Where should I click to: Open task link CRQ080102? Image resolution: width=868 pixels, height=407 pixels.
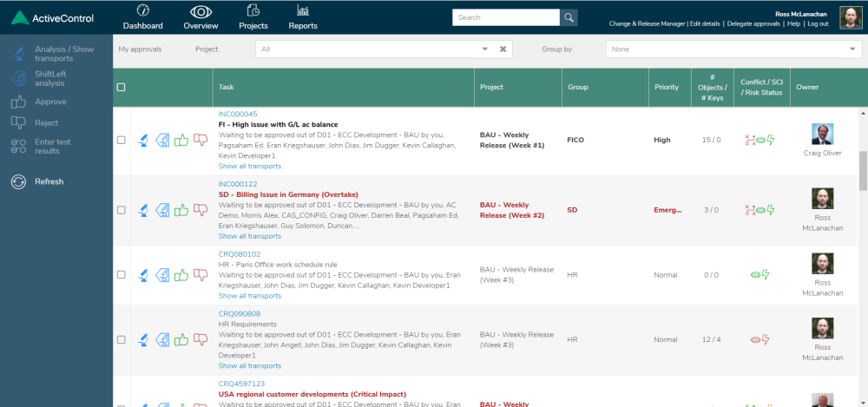pyautogui.click(x=240, y=254)
